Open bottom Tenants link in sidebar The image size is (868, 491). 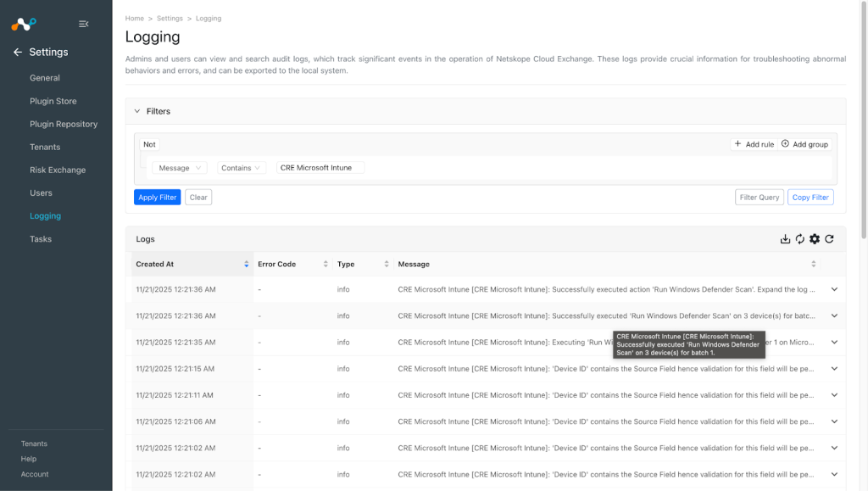[x=34, y=444]
